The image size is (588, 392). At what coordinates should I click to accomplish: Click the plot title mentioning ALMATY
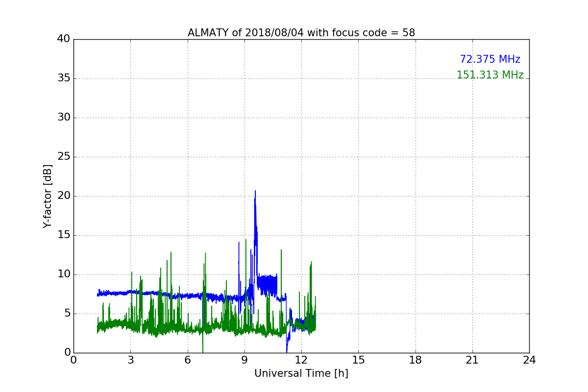(x=301, y=33)
